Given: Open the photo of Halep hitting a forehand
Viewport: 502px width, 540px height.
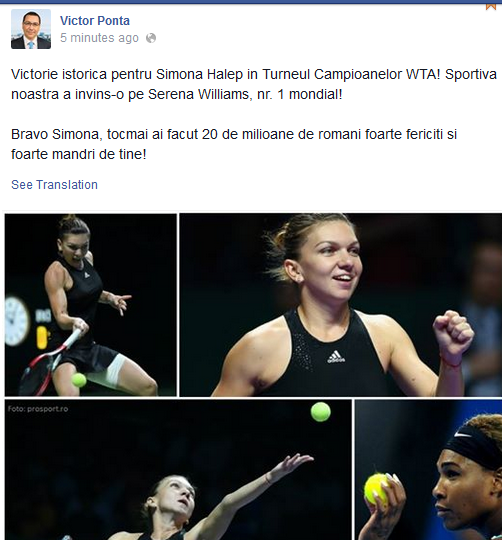Looking at the screenshot, I should [91, 305].
